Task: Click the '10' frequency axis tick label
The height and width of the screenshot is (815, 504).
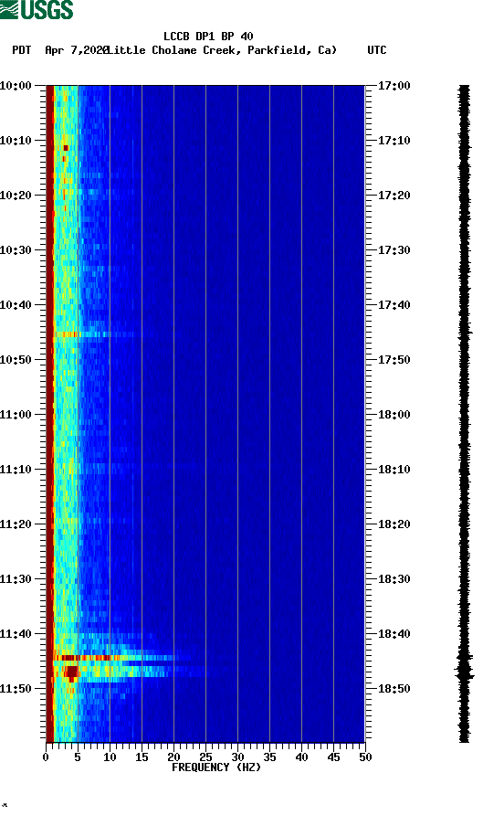Action: coord(110,757)
